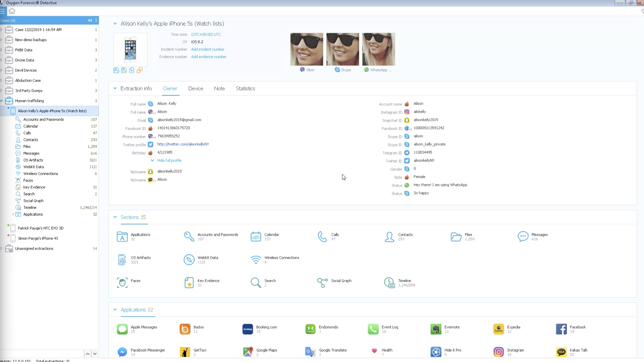Switch to the Statistics tab

(245, 88)
